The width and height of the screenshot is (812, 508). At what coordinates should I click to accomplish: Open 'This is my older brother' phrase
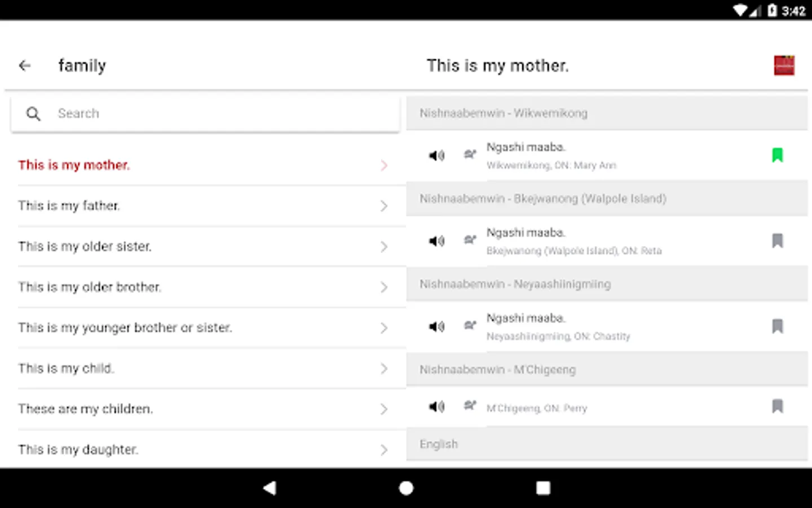click(x=89, y=287)
